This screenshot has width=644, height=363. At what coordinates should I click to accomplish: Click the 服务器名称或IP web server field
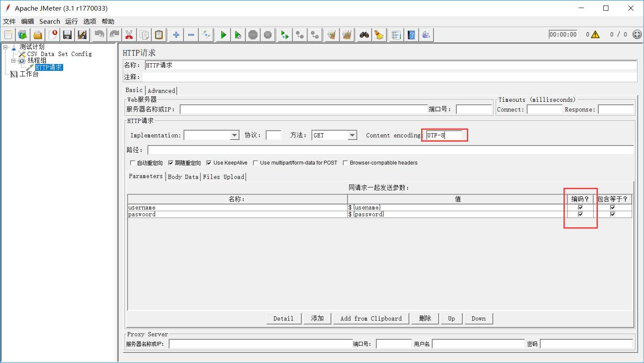(304, 109)
